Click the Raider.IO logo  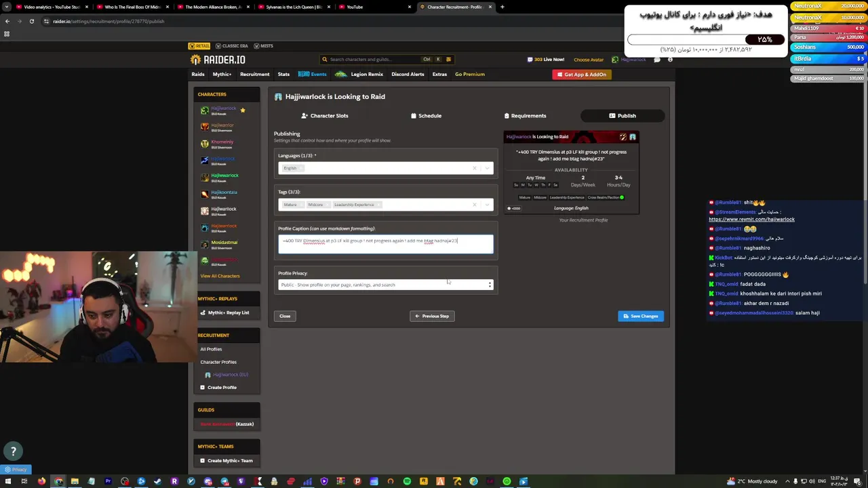[x=218, y=60]
